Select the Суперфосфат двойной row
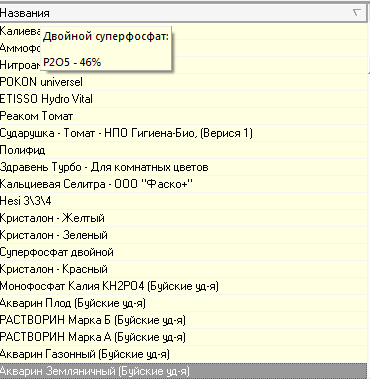This screenshot has width=370, height=379. pyautogui.click(x=183, y=252)
